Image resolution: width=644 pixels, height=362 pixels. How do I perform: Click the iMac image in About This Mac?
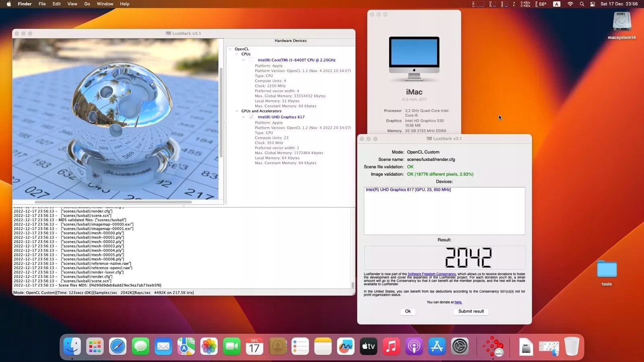(414, 60)
